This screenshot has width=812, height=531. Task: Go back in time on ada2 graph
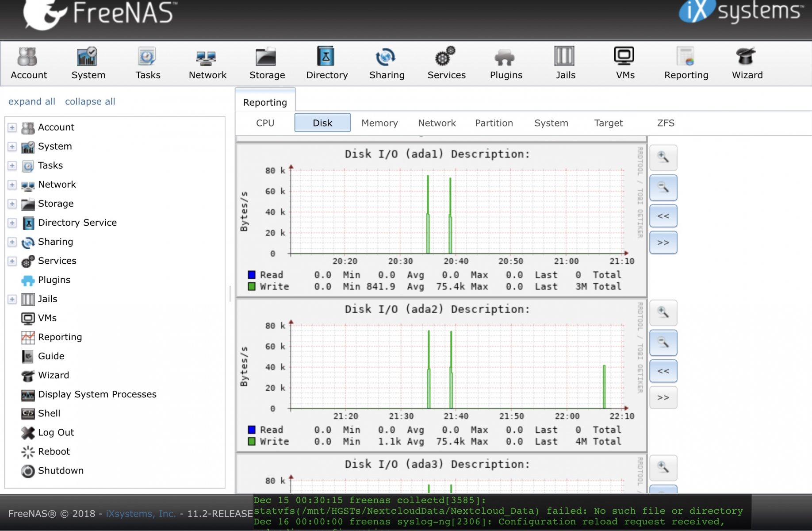pyautogui.click(x=663, y=371)
